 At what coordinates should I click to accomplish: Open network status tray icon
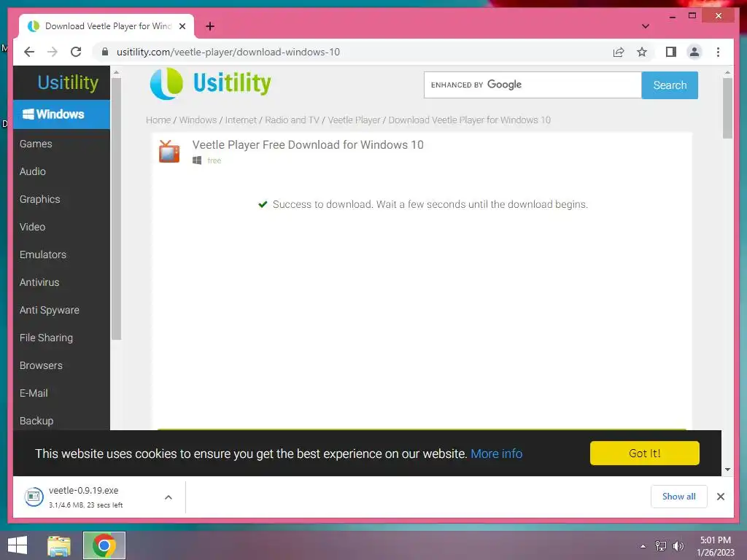click(660, 546)
